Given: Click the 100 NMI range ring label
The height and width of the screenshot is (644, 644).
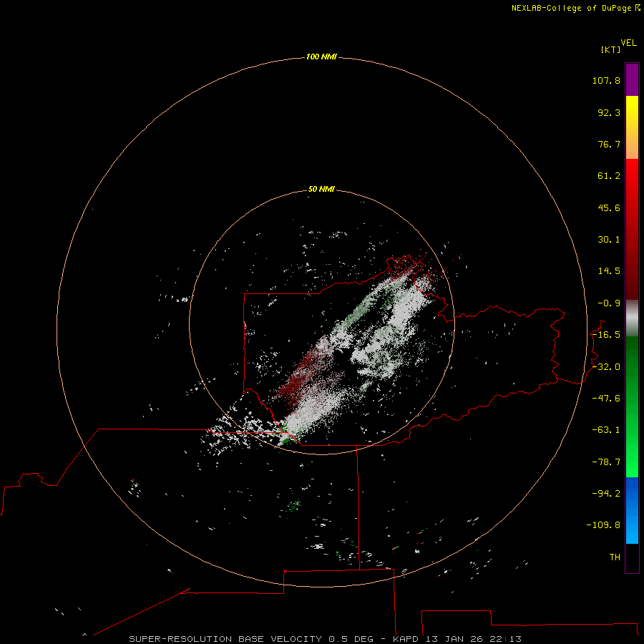Looking at the screenshot, I should (x=321, y=57).
